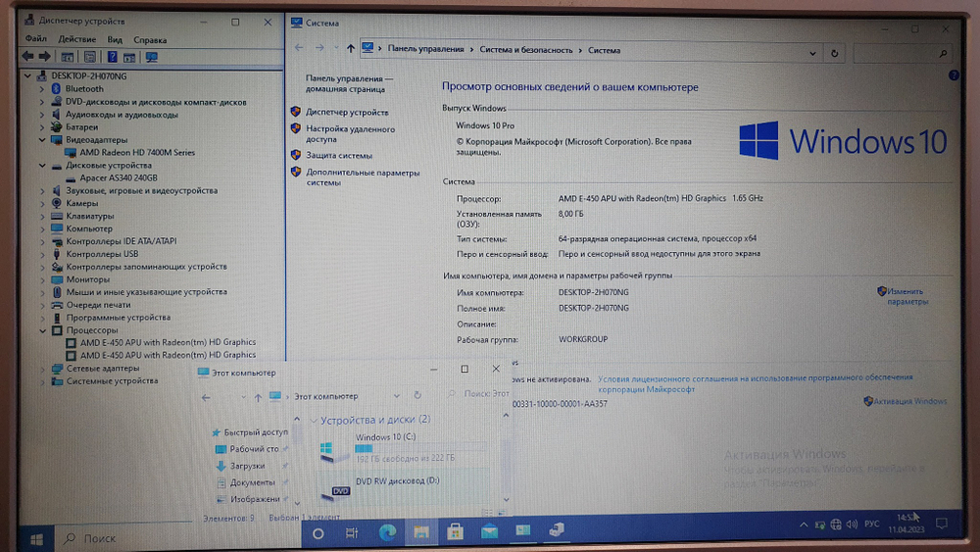980x552 pixels.
Task: Open Вид menu in Device Manager
Action: coord(115,40)
